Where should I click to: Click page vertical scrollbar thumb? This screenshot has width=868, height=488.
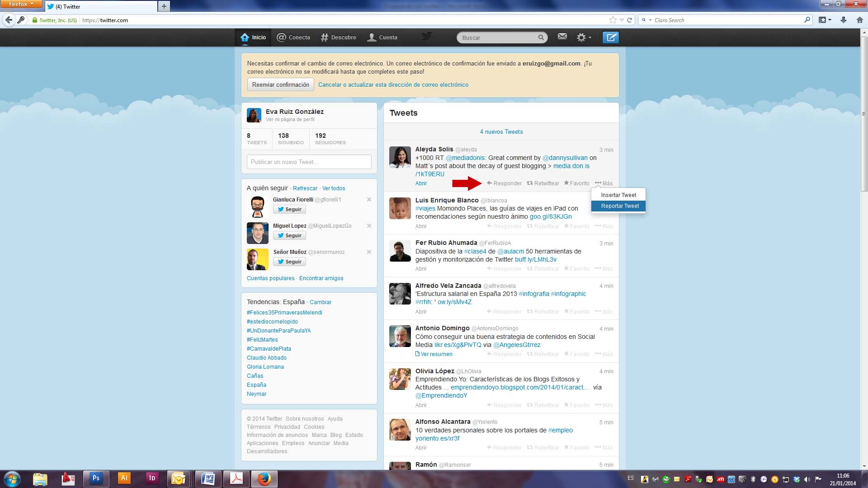864,113
